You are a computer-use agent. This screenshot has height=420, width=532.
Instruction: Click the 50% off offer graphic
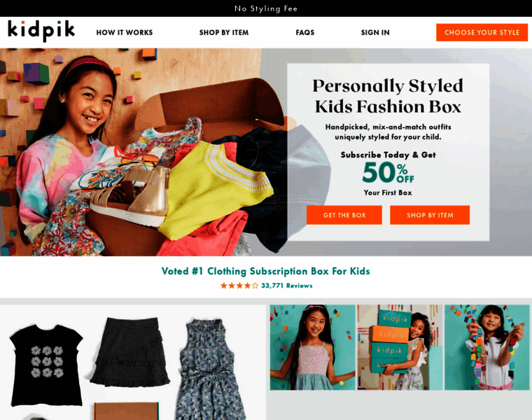click(x=388, y=172)
